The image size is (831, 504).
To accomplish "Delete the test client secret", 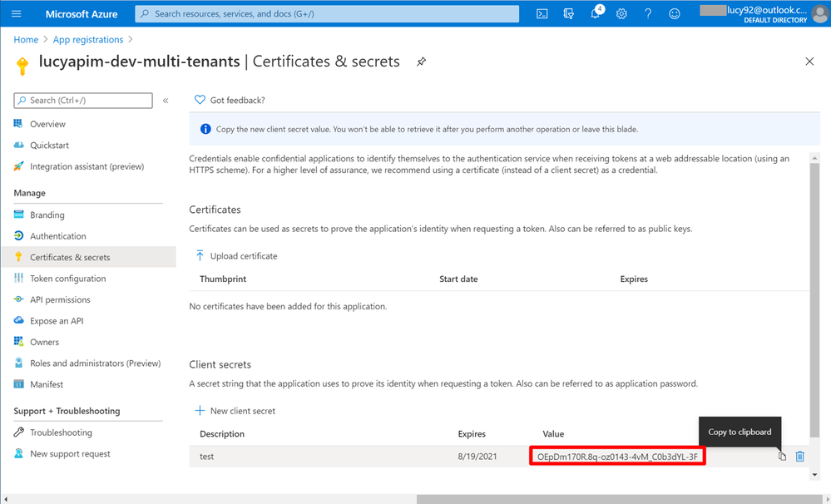I will coord(800,457).
